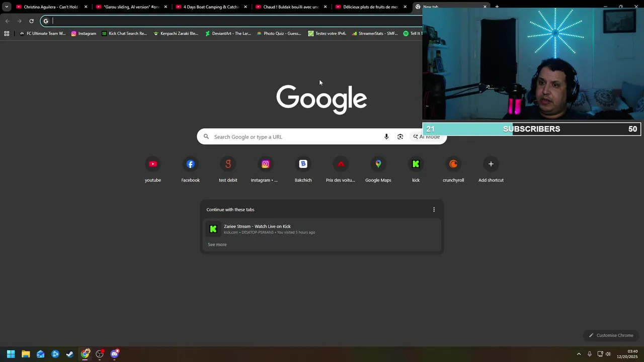Open Steam from the taskbar
Image resolution: width=644 pixels, height=362 pixels.
point(70,354)
